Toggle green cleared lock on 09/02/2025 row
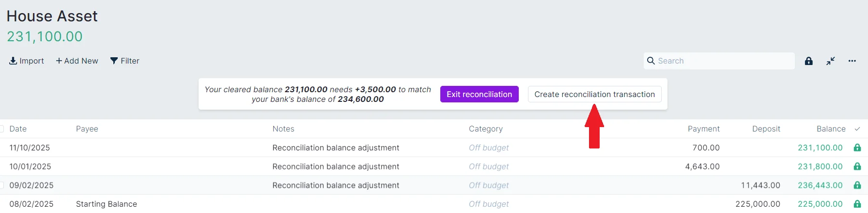The height and width of the screenshot is (213, 868). [x=857, y=185]
